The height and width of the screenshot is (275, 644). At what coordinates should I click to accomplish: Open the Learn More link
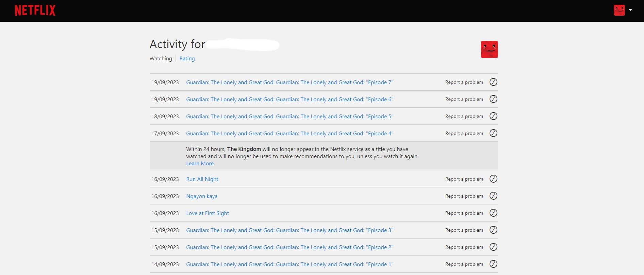point(200,164)
